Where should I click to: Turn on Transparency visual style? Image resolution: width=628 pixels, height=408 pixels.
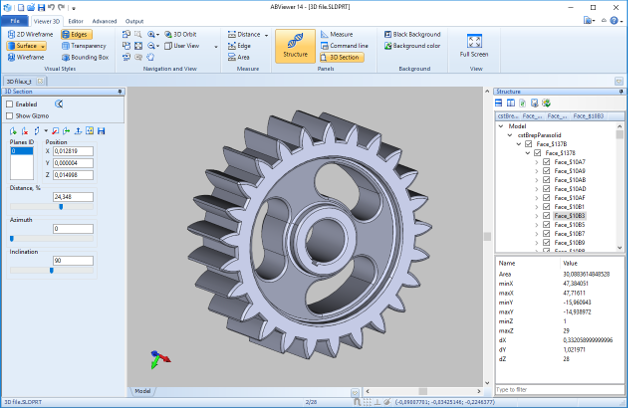(x=85, y=46)
